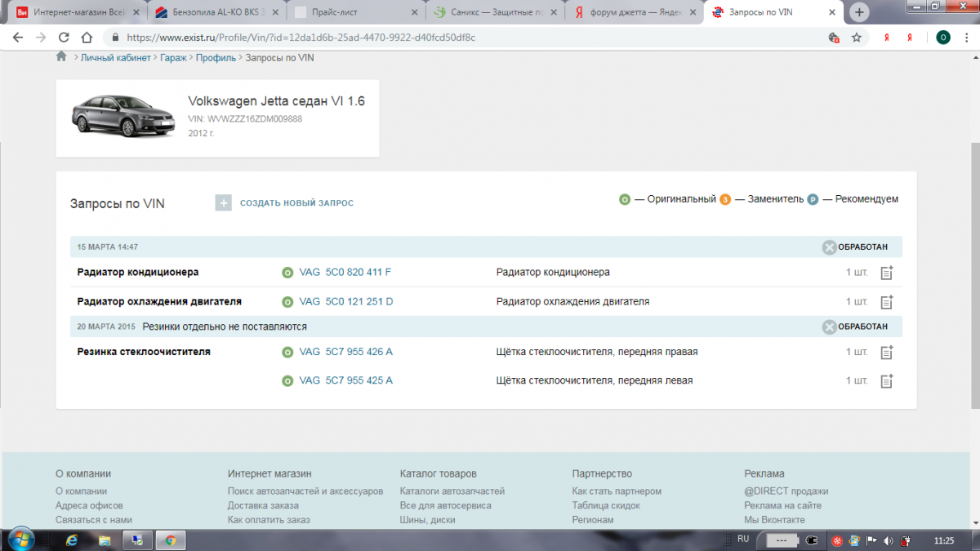Click СОЗДАТЬ НОВЫЙ ЗАПРОС

click(296, 202)
